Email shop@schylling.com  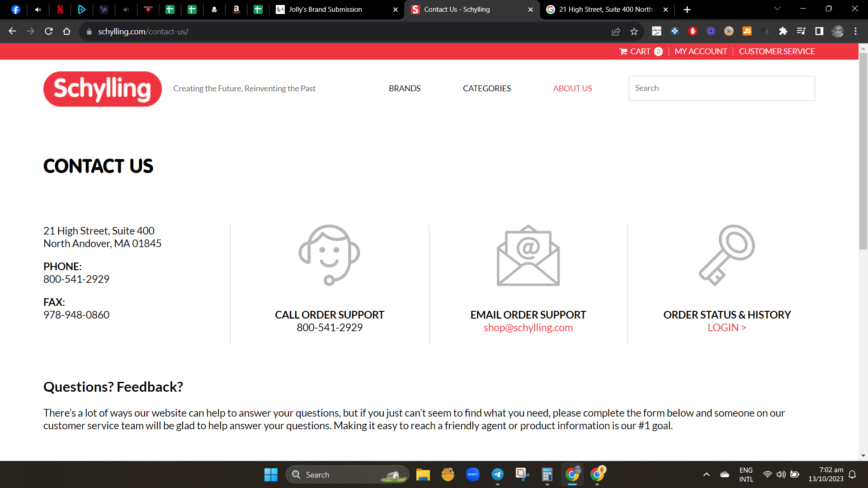coord(528,328)
